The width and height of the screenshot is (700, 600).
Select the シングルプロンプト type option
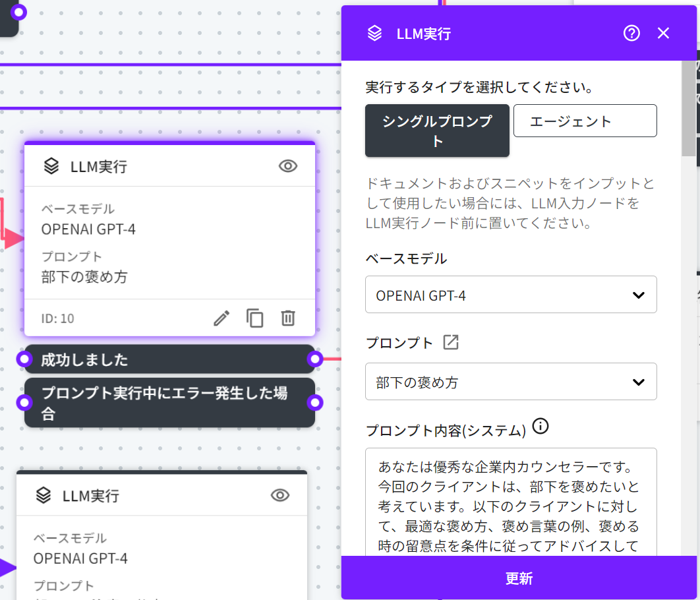[437, 131]
